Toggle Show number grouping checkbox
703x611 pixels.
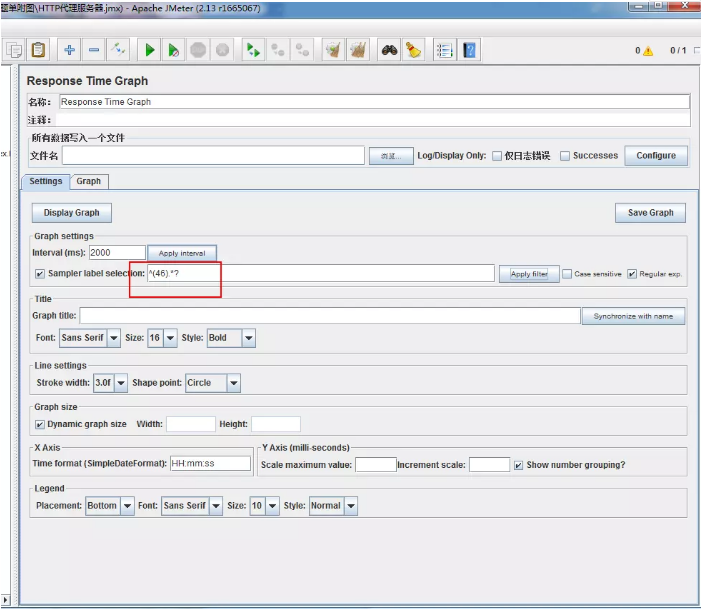point(518,465)
